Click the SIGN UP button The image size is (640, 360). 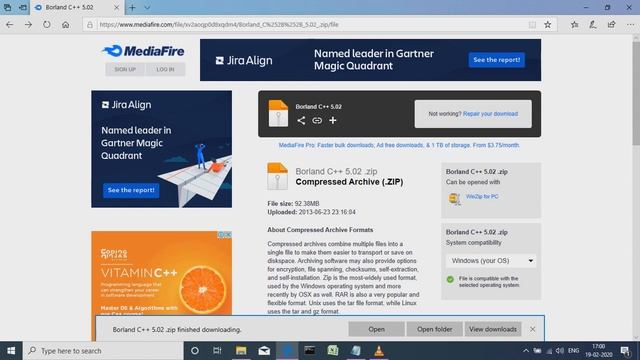(x=125, y=69)
